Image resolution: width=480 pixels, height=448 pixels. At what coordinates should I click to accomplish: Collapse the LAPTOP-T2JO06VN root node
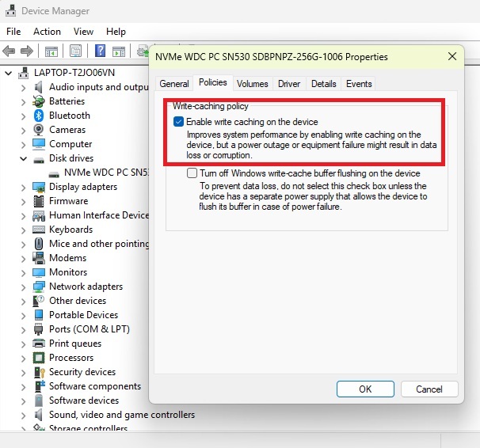coord(9,73)
